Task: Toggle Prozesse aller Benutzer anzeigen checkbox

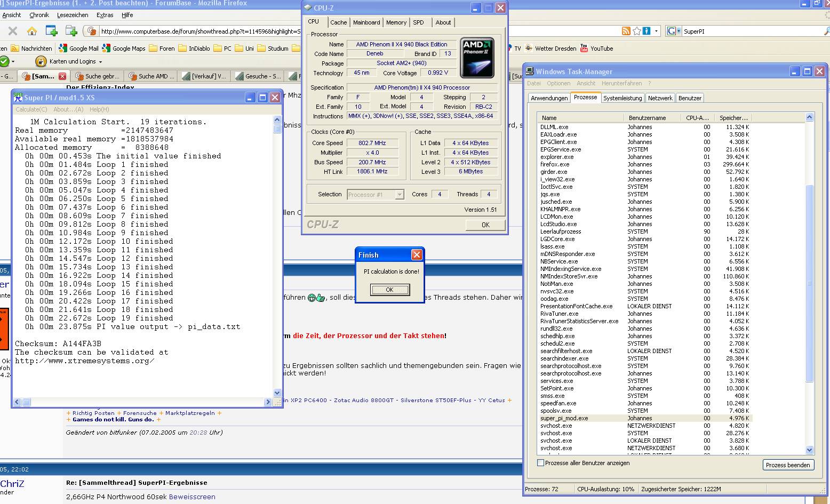Action: click(541, 463)
